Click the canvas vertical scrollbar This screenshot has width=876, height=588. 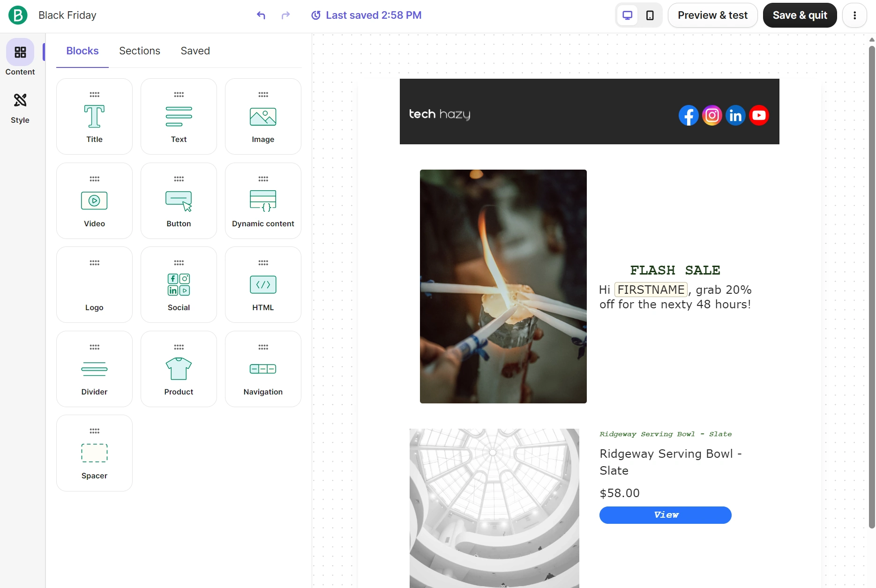[871, 287]
